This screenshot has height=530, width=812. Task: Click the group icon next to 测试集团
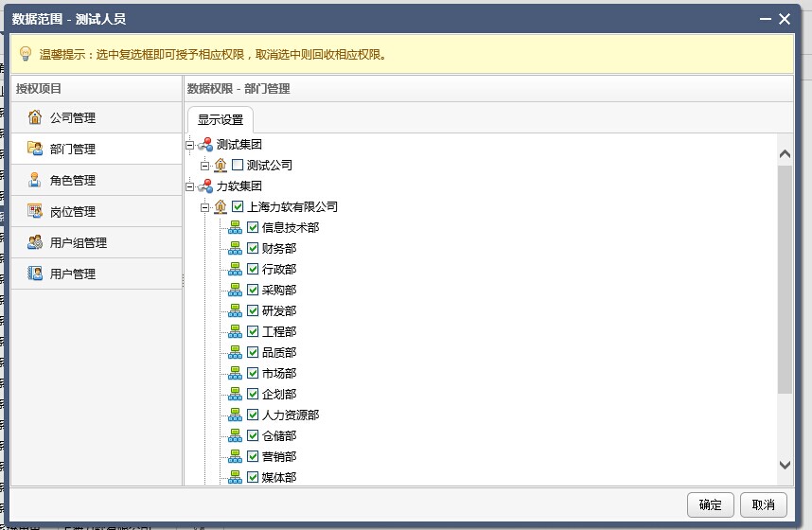(x=205, y=144)
